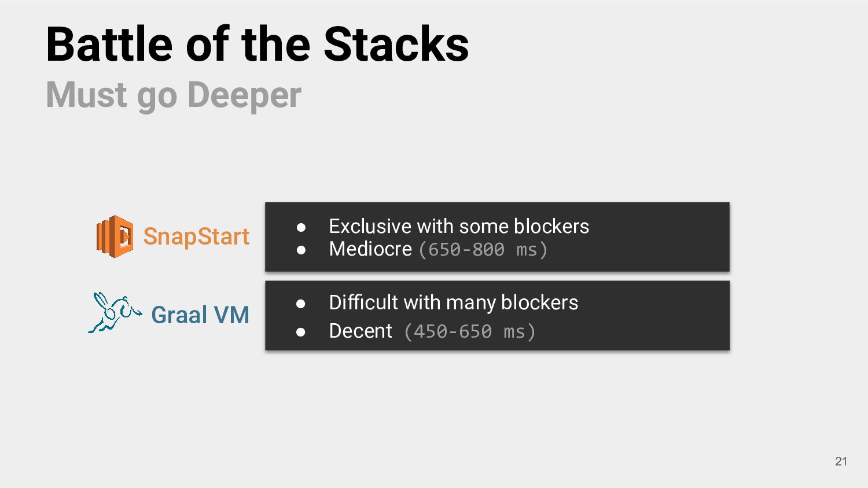
Task: Select the SnapStart orange label text
Action: [x=196, y=236]
